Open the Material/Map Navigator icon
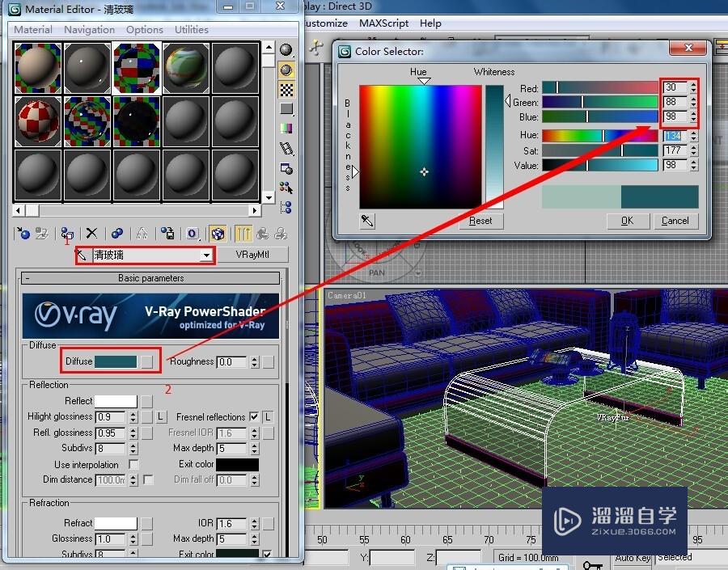This screenshot has height=570, width=728. tap(286, 207)
